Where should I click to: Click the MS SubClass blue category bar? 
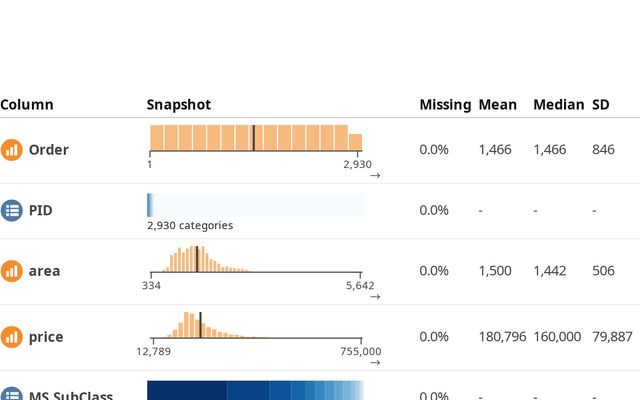coord(255,391)
